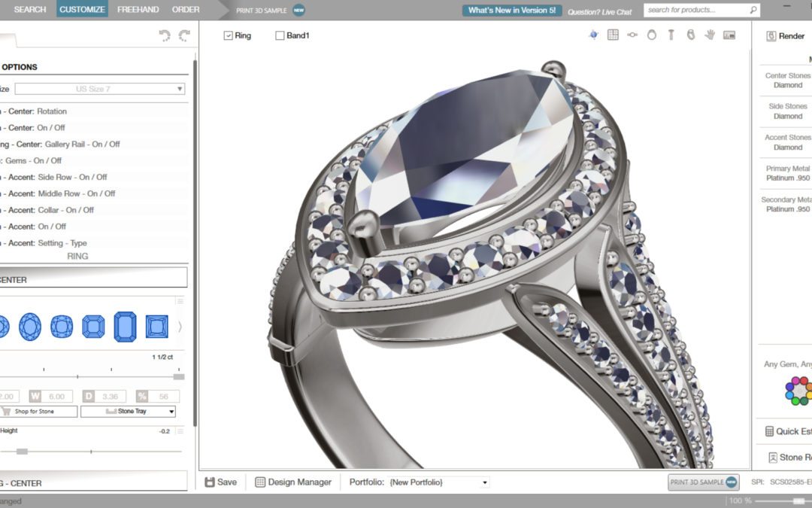Select the pan hand tool
Screen dimensions: 812x508
pos(710,35)
